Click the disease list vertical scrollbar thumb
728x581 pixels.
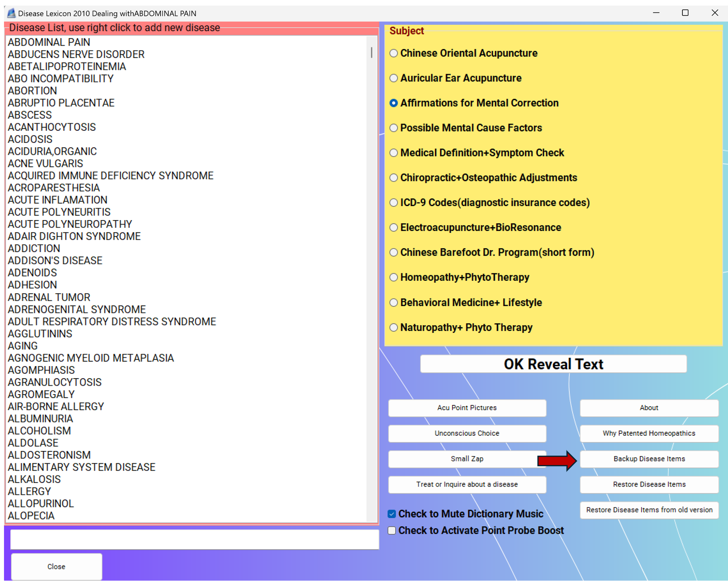[x=372, y=52]
